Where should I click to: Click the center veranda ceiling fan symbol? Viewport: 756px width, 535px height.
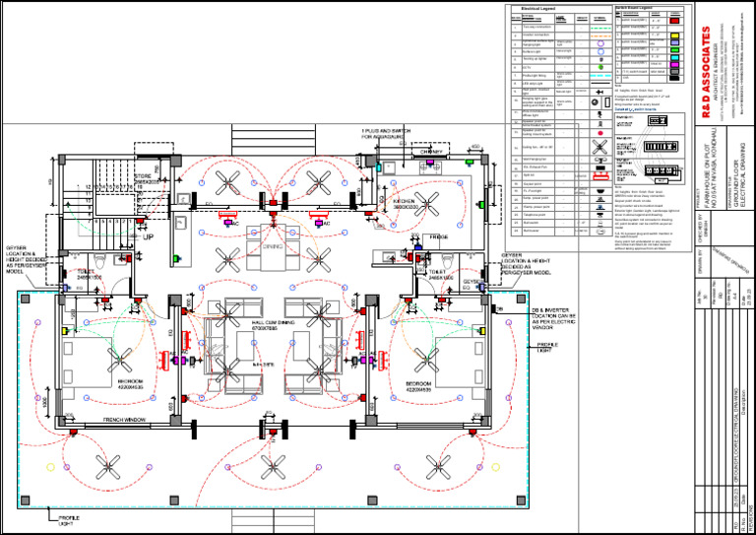click(273, 467)
